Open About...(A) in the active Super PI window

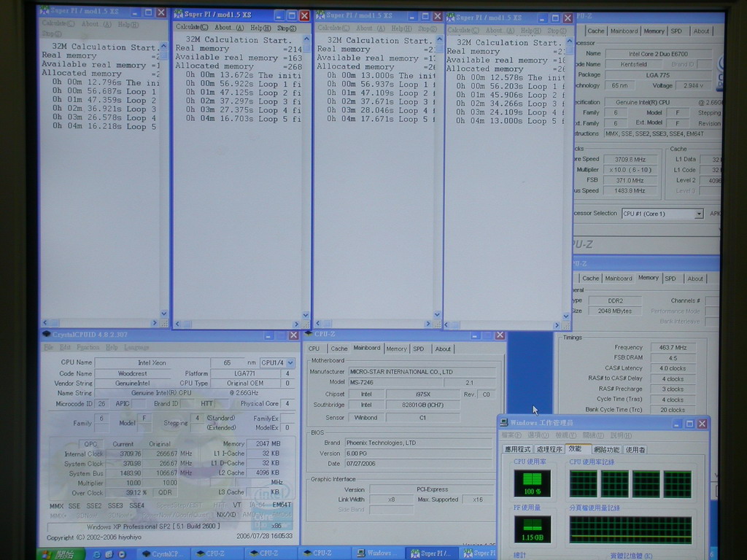[x=228, y=28]
